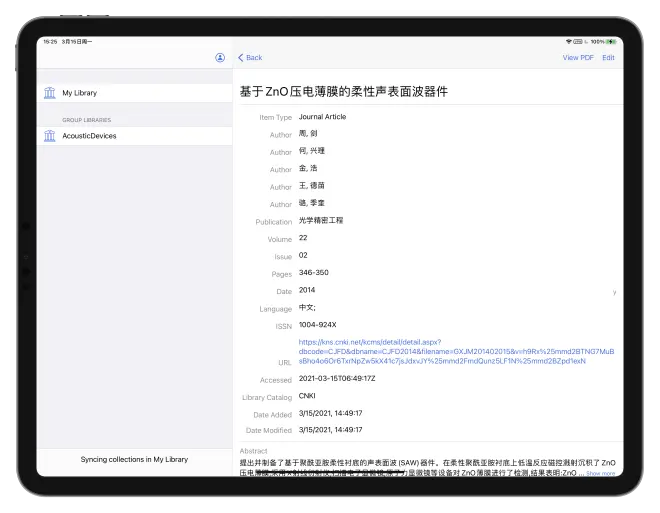This screenshot has width=660, height=513.
Task: Tap the GROUP LIBRARIES section header
Action: [87, 120]
